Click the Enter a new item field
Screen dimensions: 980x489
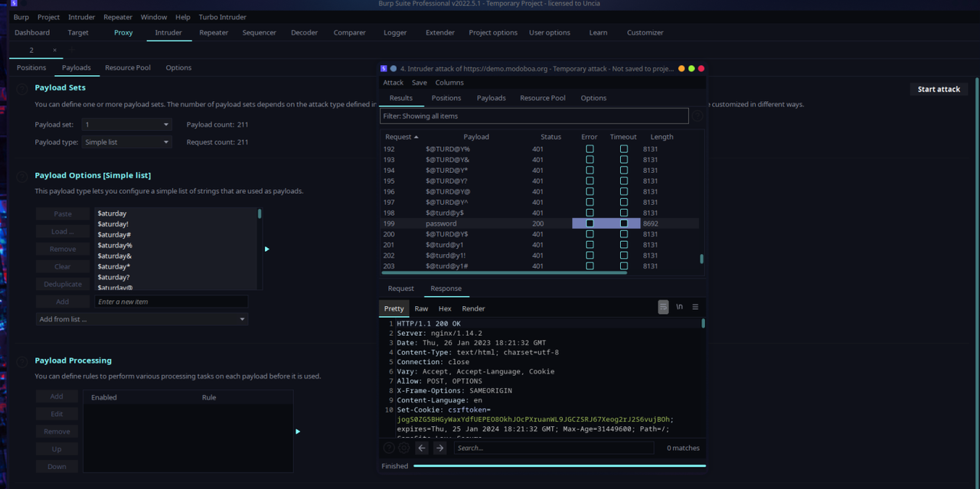click(171, 302)
